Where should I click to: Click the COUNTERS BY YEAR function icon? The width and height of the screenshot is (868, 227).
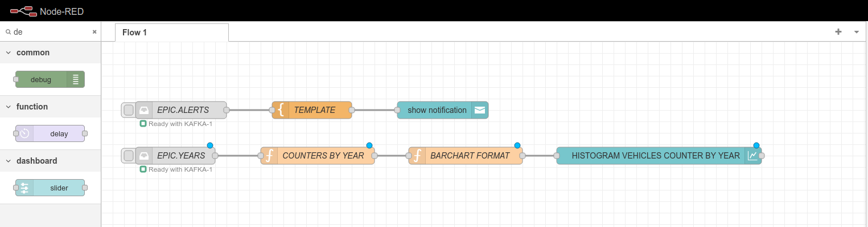click(x=269, y=155)
